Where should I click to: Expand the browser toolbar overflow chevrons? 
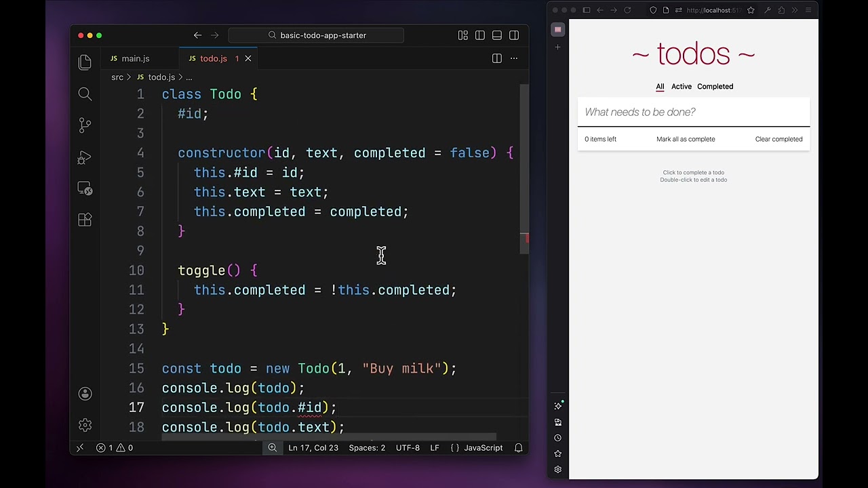point(795,10)
